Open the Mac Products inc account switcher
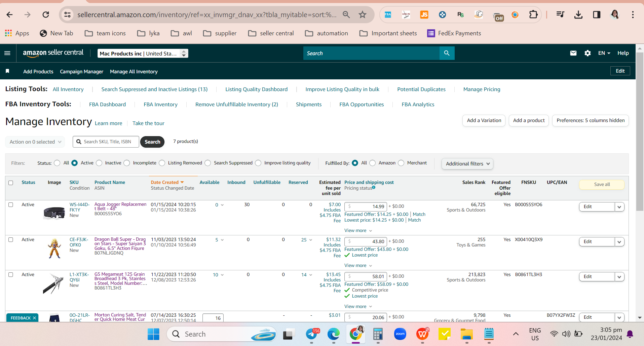The image size is (644, 346). 143,53
